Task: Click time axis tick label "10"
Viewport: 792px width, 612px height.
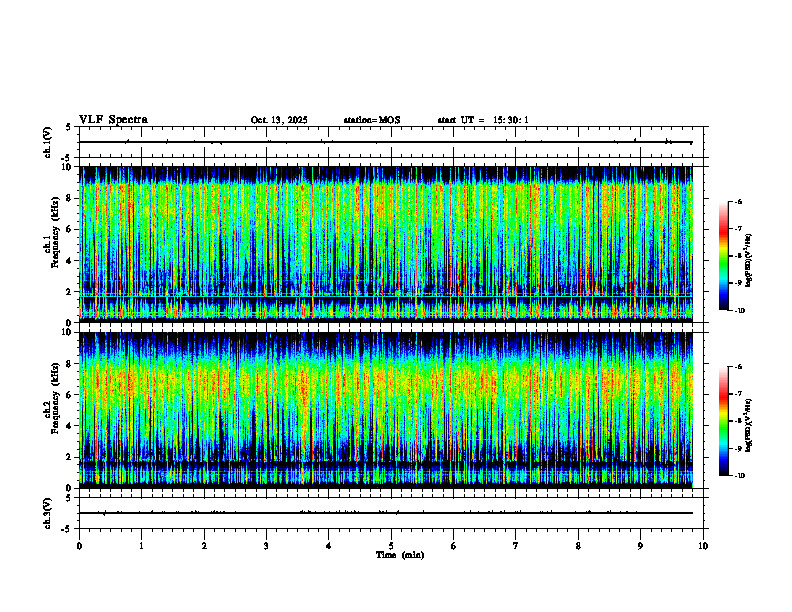Action: [x=703, y=546]
